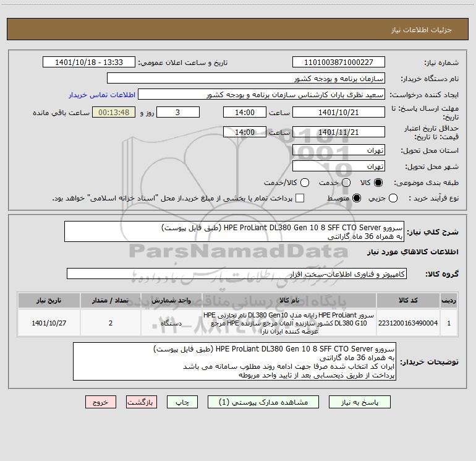
Task: Click the گروه کالا field
Action: [237, 274]
